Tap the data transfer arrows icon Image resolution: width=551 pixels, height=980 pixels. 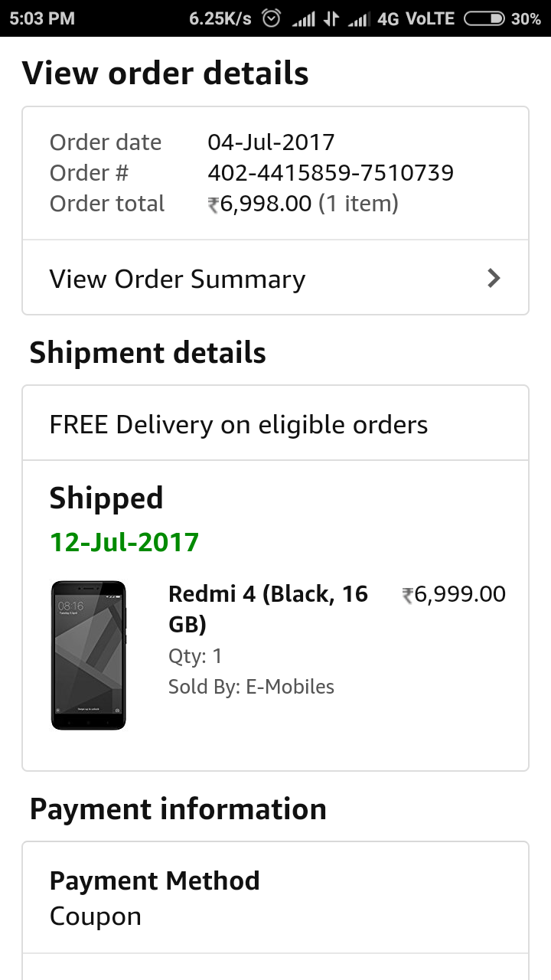(331, 18)
